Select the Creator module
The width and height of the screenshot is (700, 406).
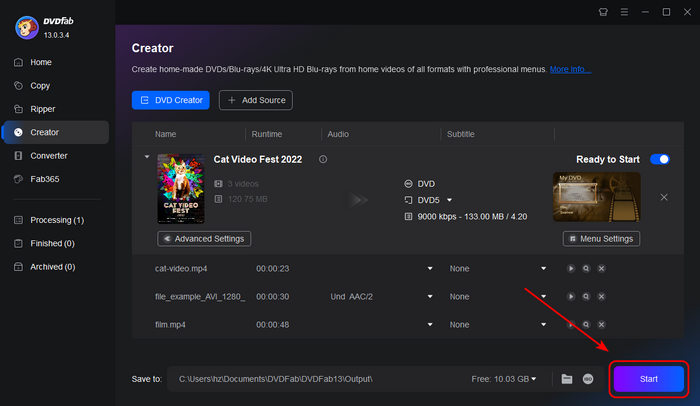coord(56,132)
